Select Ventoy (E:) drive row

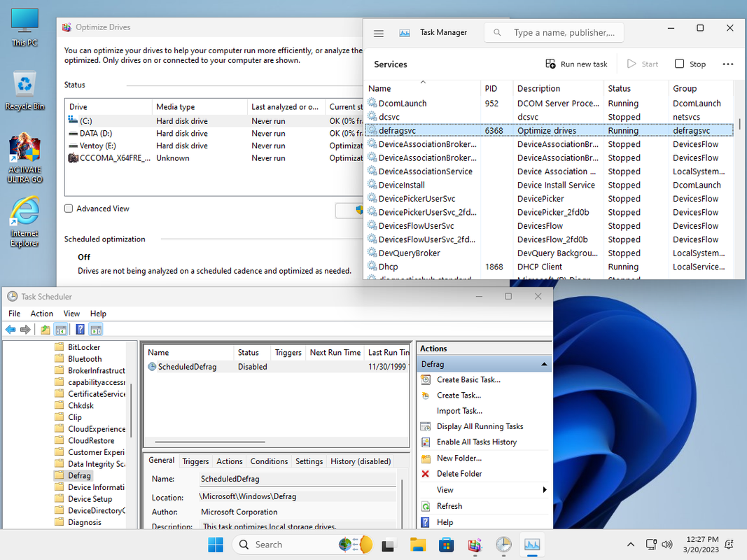pyautogui.click(x=214, y=146)
